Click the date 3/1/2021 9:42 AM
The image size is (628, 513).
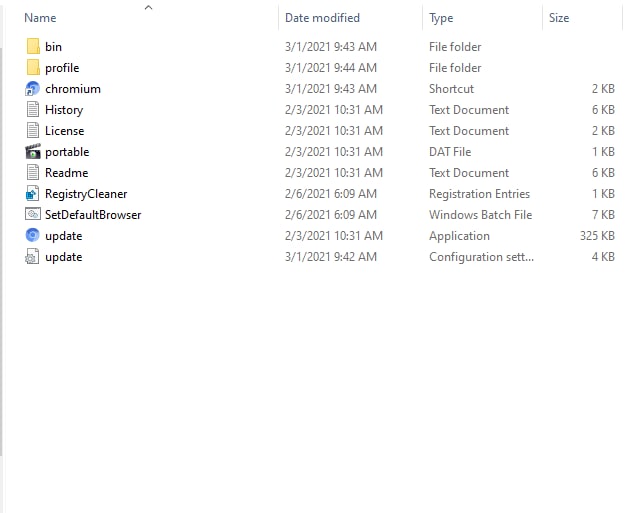click(x=331, y=257)
